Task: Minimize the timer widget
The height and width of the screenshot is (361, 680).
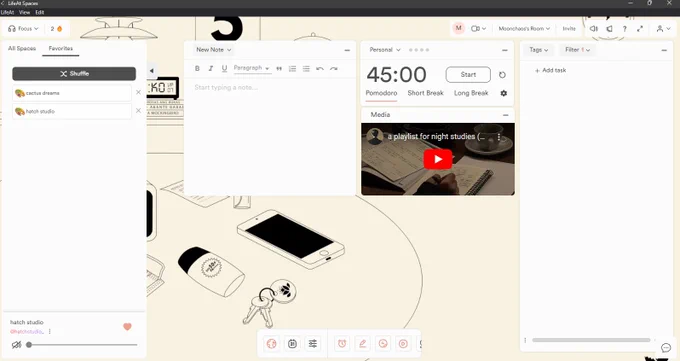Action: 504,50
